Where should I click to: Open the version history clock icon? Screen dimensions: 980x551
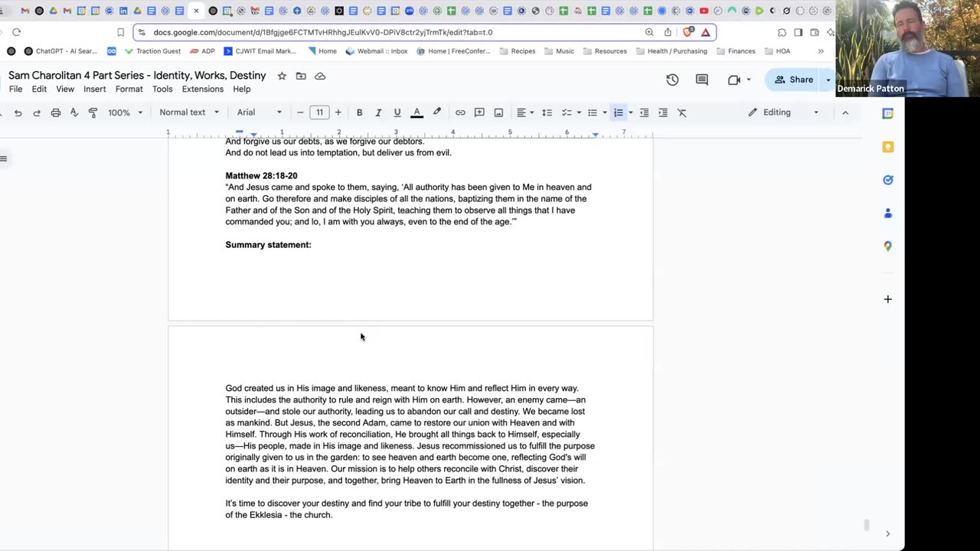(672, 80)
